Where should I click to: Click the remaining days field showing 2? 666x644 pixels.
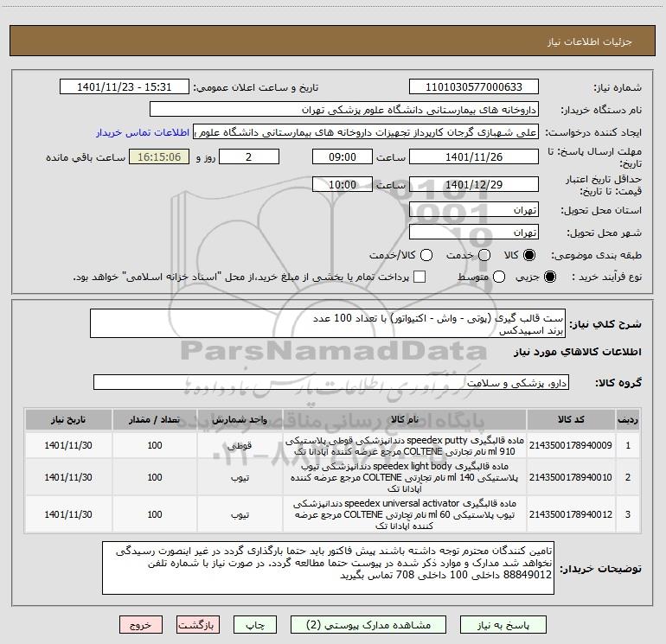[x=249, y=157]
